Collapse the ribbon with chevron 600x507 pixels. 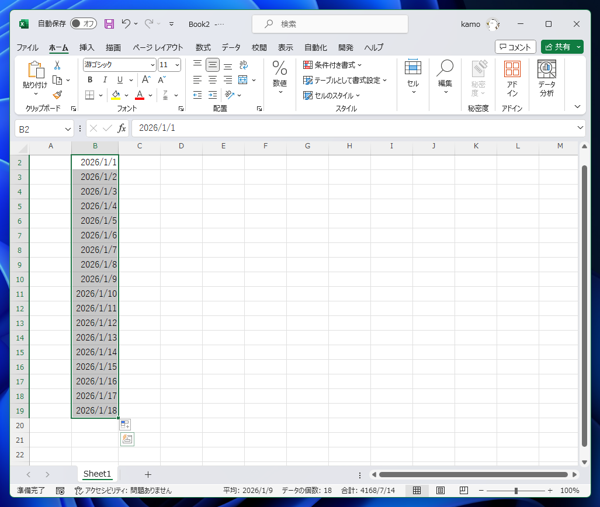(577, 107)
